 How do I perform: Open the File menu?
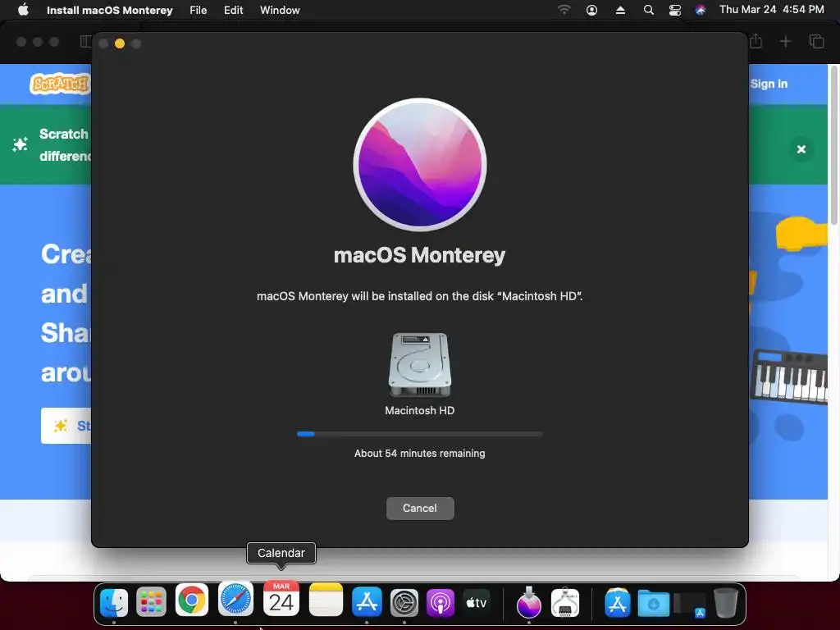point(199,10)
